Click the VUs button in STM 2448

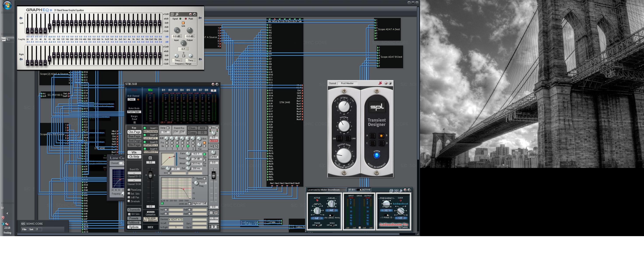pos(134,152)
